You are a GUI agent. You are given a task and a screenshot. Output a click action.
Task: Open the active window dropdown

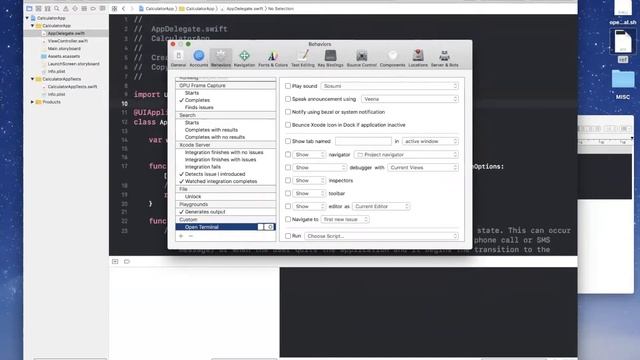430,141
